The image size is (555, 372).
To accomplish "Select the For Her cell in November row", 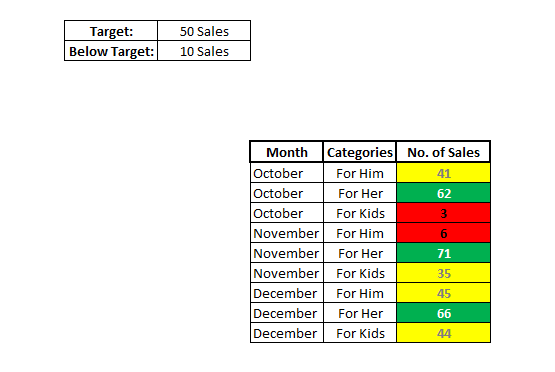I will (360, 253).
